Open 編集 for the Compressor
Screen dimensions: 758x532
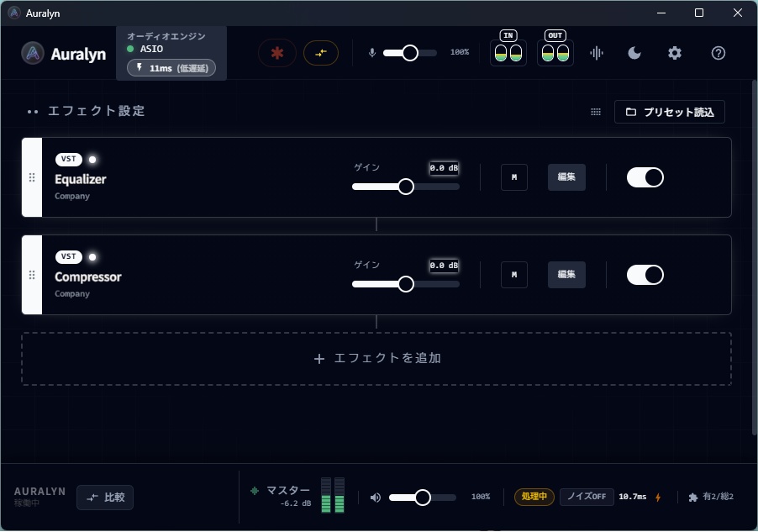[x=566, y=275]
